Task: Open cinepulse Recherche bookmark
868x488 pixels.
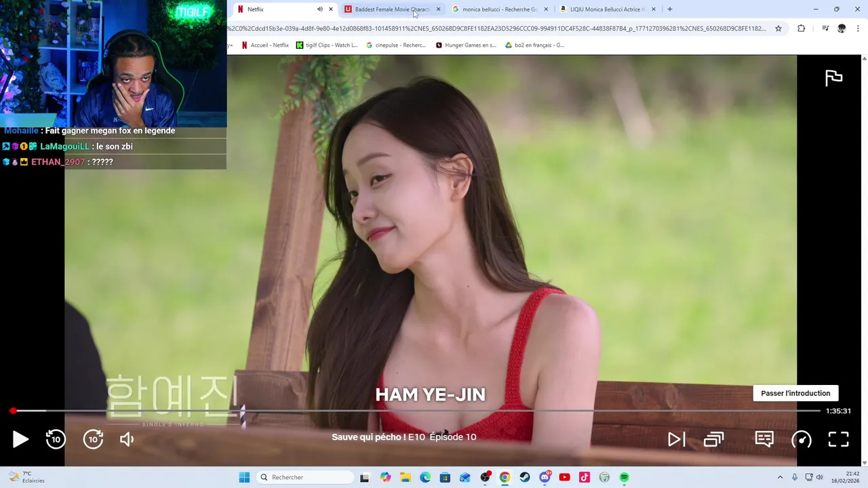Action: point(396,45)
